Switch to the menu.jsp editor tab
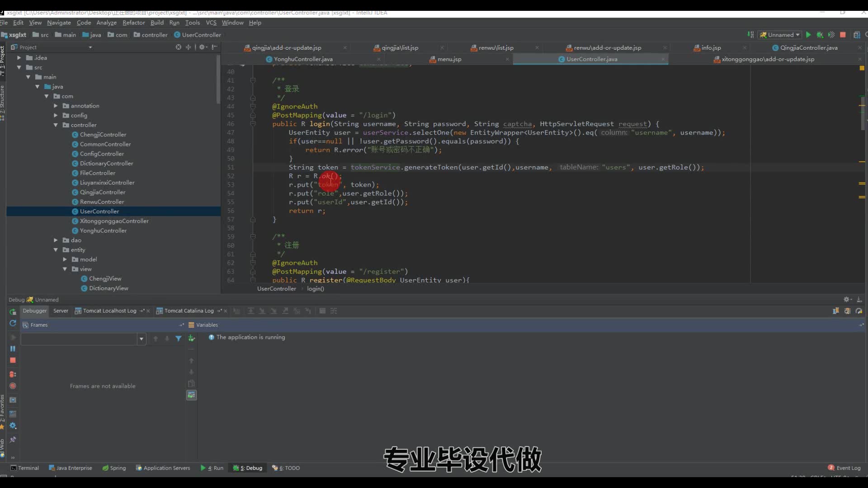Viewport: 868px width, 488px height. [x=449, y=59]
